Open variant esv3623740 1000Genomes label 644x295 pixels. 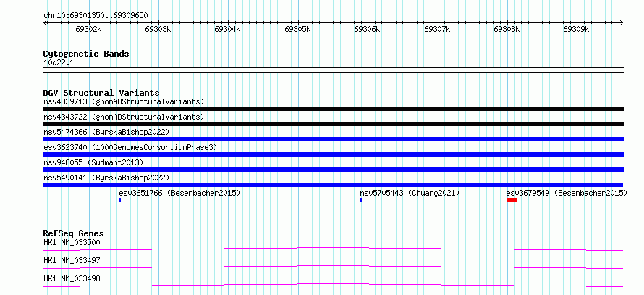(130, 147)
